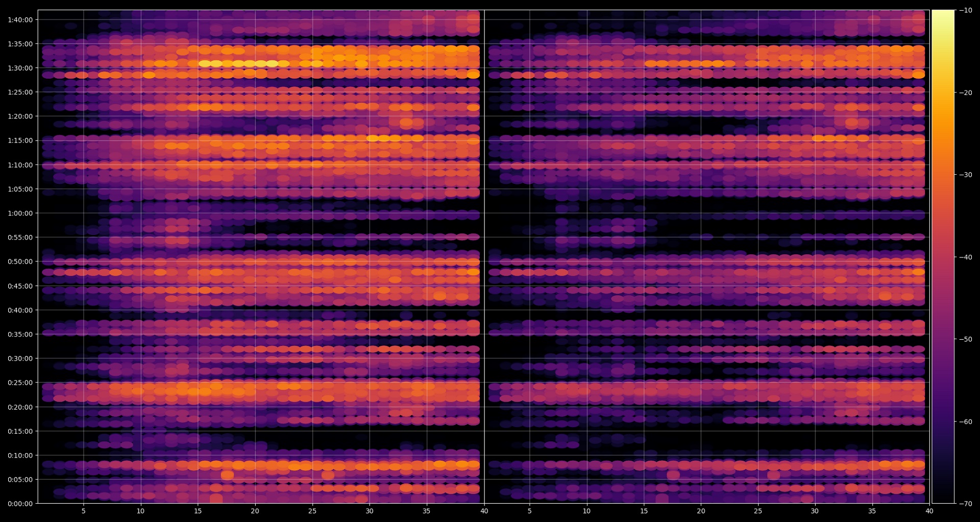The height and width of the screenshot is (522, 980).
Task: Click x-axis label 5 under left heatmap
Action: 84,511
